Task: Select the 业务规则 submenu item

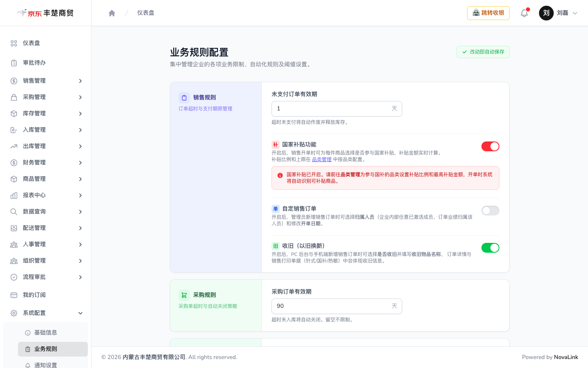Action: tap(53, 349)
